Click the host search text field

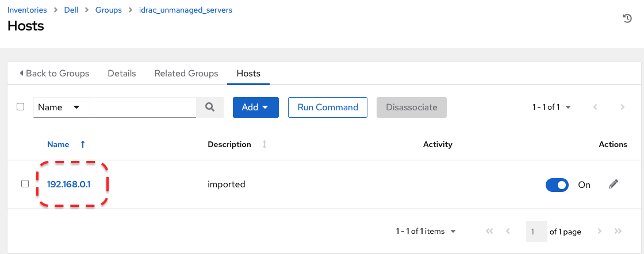pyautogui.click(x=143, y=107)
